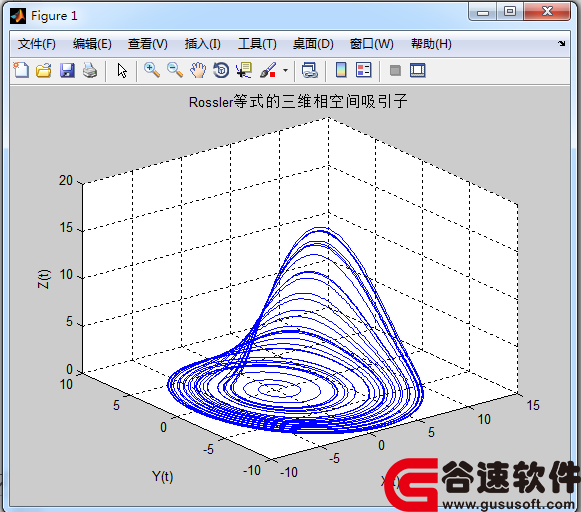
Task: Print the figure using printer icon
Action: [x=90, y=70]
